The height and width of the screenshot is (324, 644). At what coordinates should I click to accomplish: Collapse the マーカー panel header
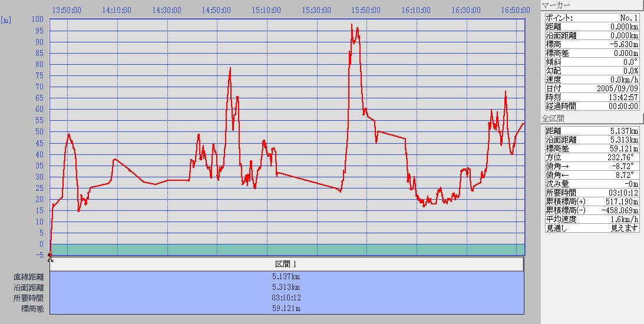click(x=591, y=5)
